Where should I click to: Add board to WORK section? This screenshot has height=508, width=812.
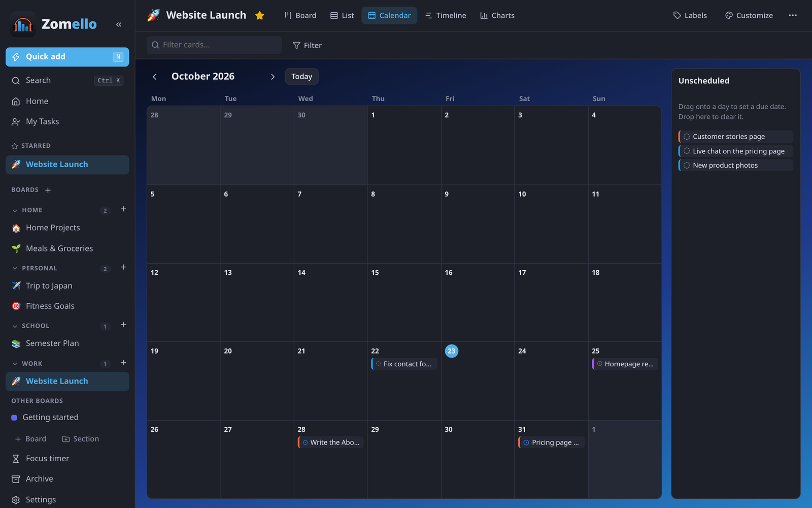pos(123,363)
